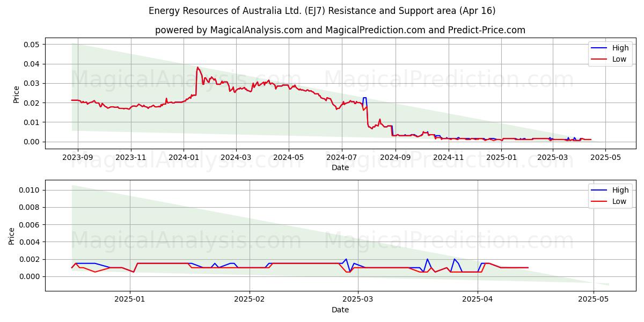Click the top chart '2024-03' date label
Image resolution: width=644 pixels, height=322 pixels.
pos(236,157)
